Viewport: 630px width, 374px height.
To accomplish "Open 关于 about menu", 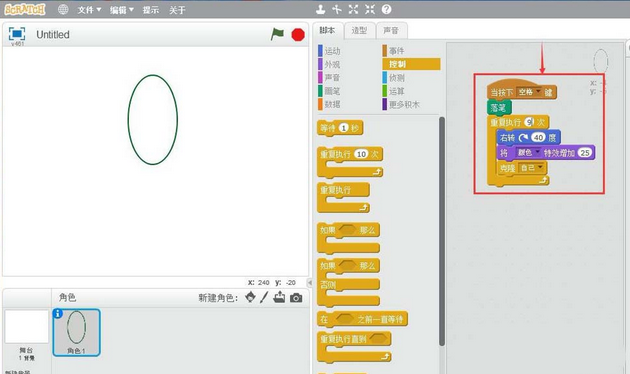I will 177,10.
